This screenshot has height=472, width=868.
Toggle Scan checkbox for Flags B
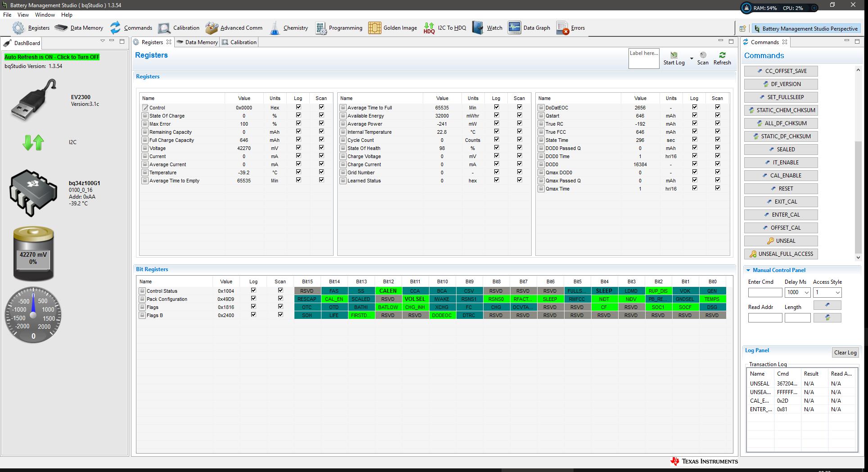tap(280, 315)
